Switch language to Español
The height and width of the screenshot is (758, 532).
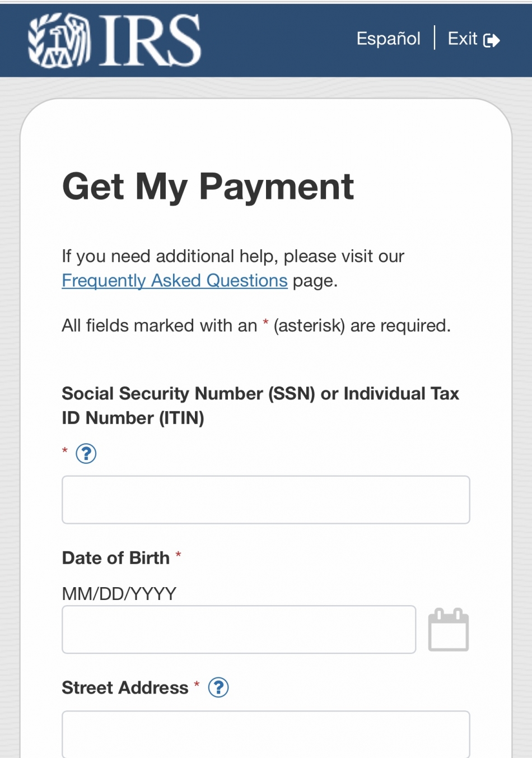(388, 39)
